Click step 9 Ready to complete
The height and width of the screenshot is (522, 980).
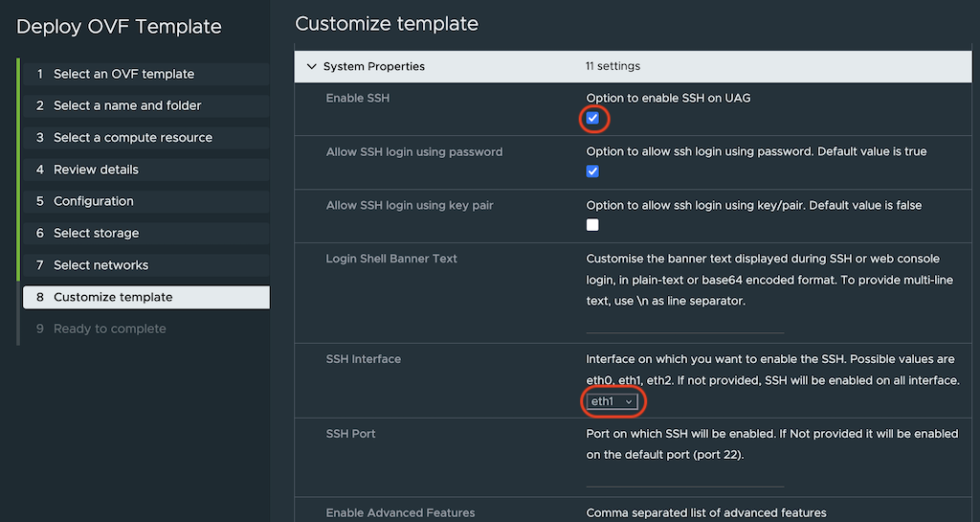click(x=109, y=329)
